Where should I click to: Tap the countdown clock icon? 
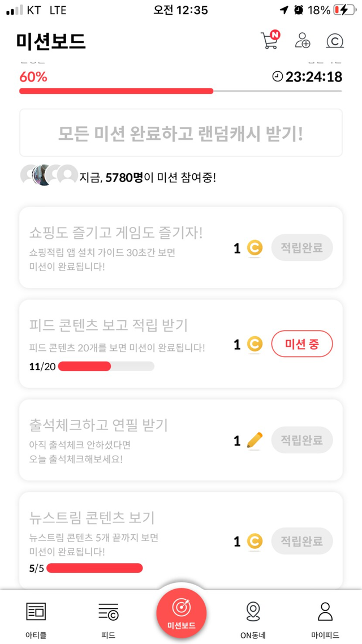(277, 76)
